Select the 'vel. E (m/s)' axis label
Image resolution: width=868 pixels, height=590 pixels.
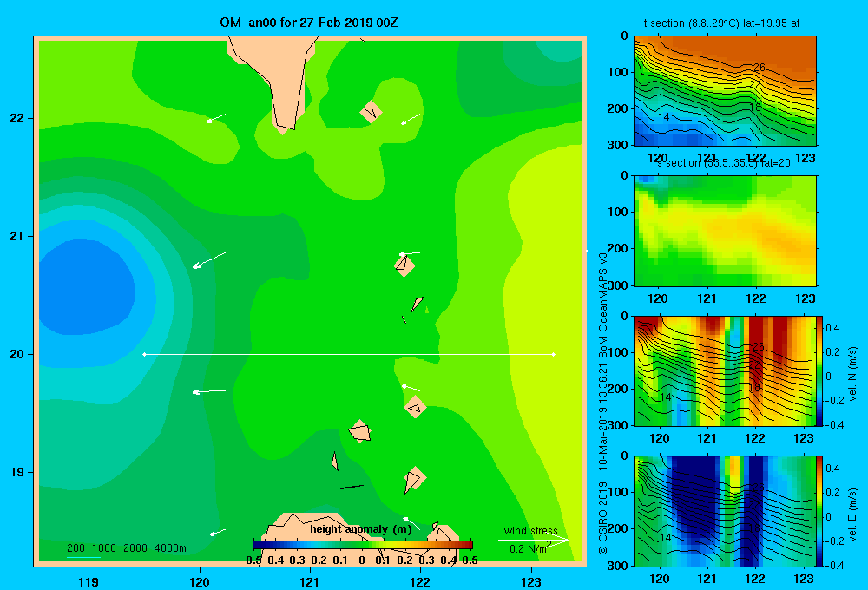(x=853, y=515)
